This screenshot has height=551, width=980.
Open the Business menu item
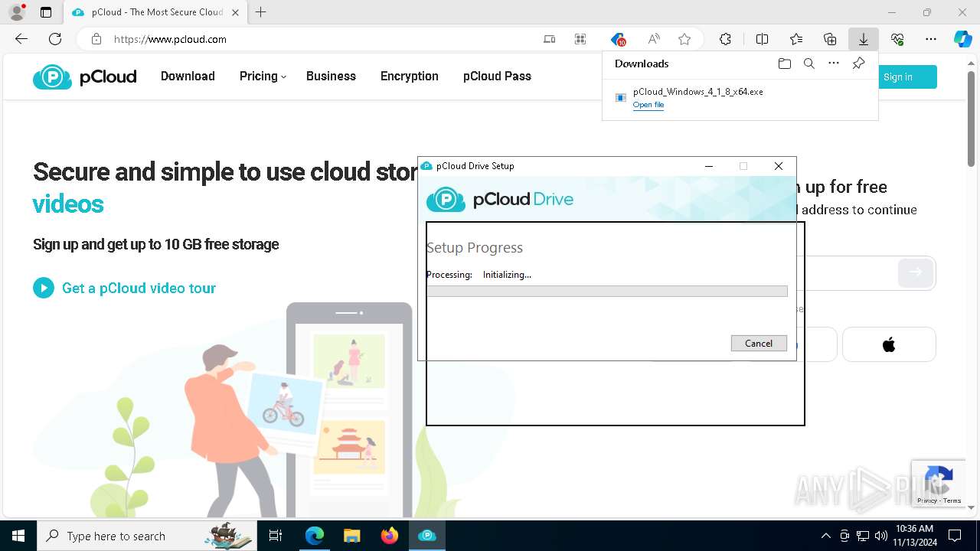tap(331, 76)
